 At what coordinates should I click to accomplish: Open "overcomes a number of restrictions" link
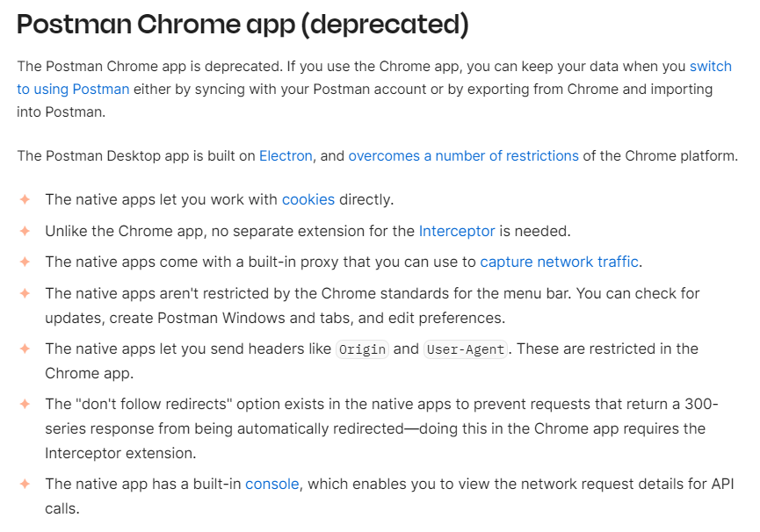[463, 156]
